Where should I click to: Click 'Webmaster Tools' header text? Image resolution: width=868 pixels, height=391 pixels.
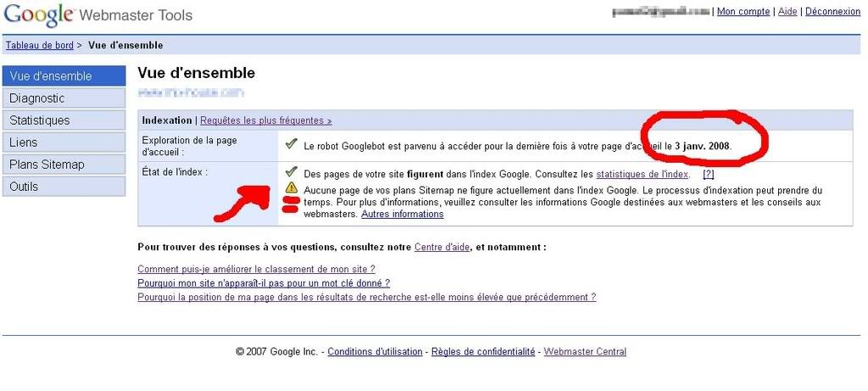[x=136, y=15]
